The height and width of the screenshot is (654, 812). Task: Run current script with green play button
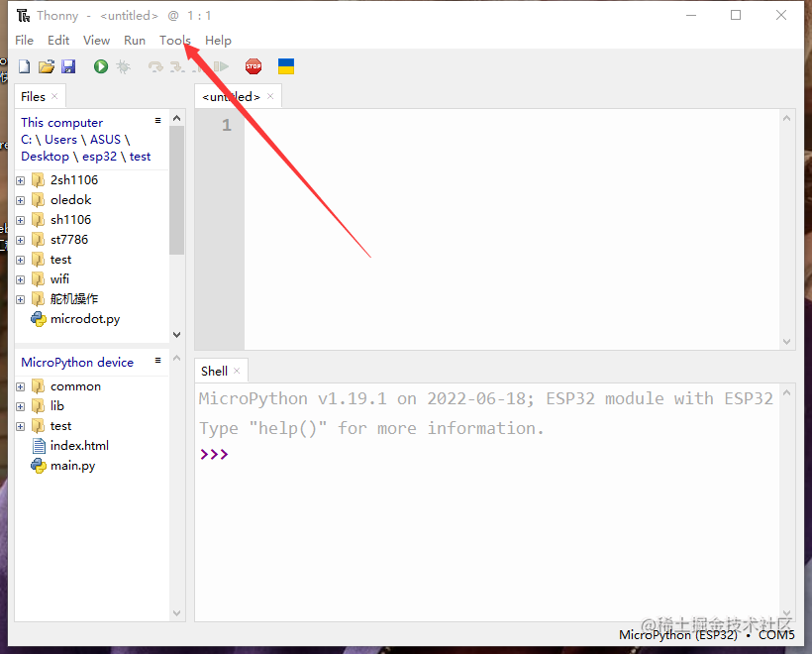tap(101, 66)
